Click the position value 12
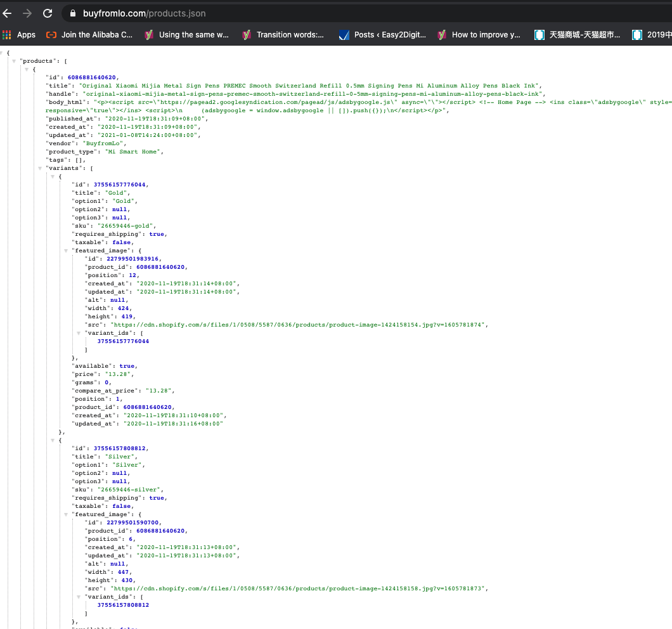Image resolution: width=672 pixels, height=629 pixels. coord(132,275)
